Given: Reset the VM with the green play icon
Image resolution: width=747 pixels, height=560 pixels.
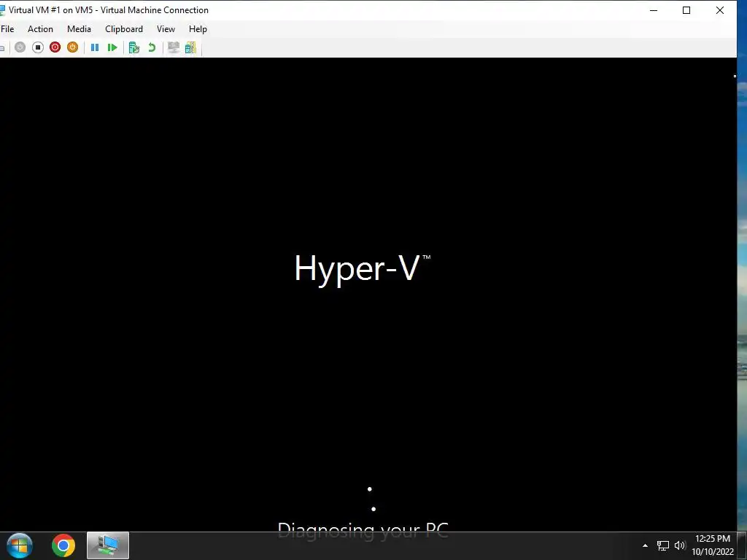Looking at the screenshot, I should click(112, 47).
